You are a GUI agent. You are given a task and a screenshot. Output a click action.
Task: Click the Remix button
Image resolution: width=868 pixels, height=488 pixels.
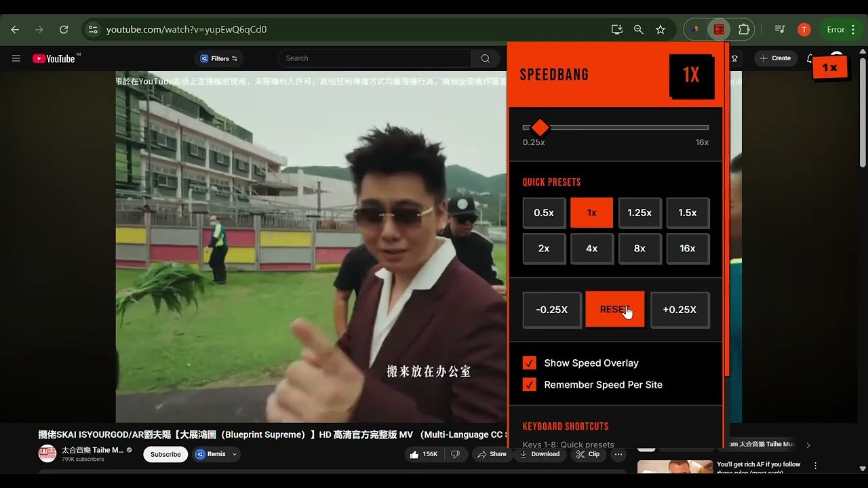(212, 454)
